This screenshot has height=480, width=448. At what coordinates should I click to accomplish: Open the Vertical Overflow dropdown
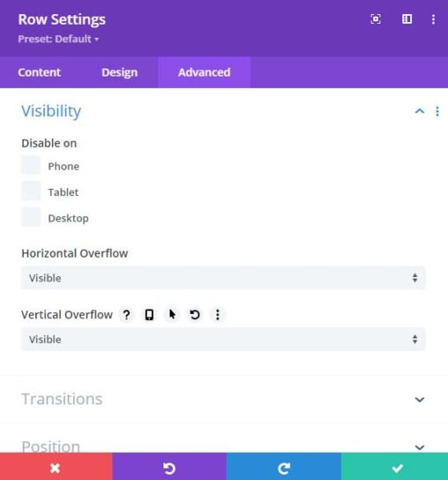coord(223,339)
